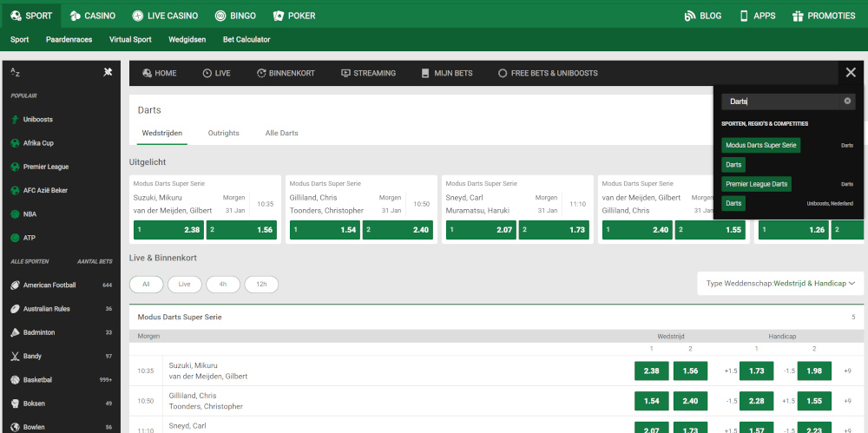Close the search panel with X
868x433 pixels.
(x=851, y=73)
